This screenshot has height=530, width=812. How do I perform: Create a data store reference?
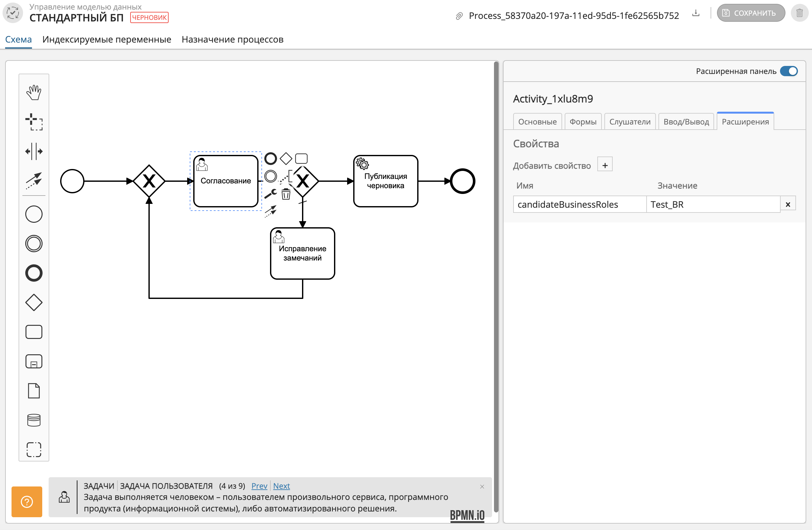(34, 420)
